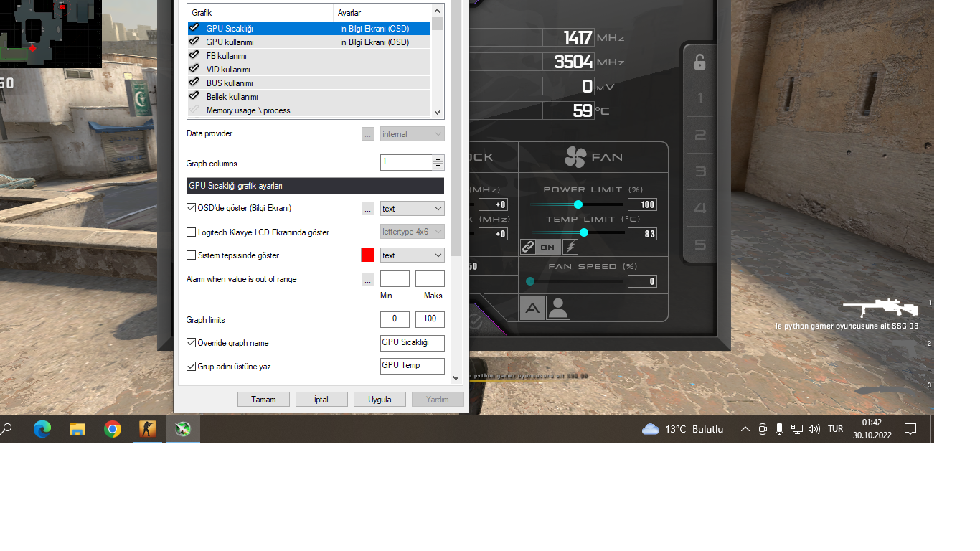980x551 pixels.
Task: Uncheck the Override graph name checkbox
Action: [x=191, y=343]
